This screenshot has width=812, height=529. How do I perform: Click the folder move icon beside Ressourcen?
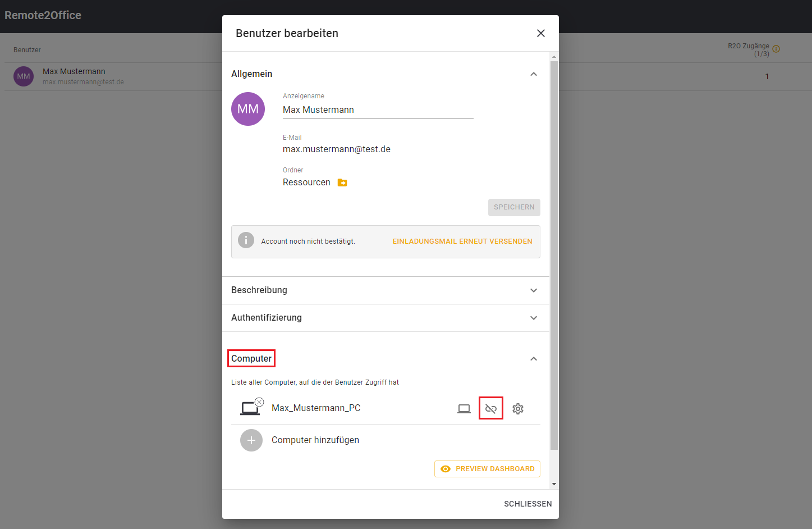pyautogui.click(x=342, y=183)
